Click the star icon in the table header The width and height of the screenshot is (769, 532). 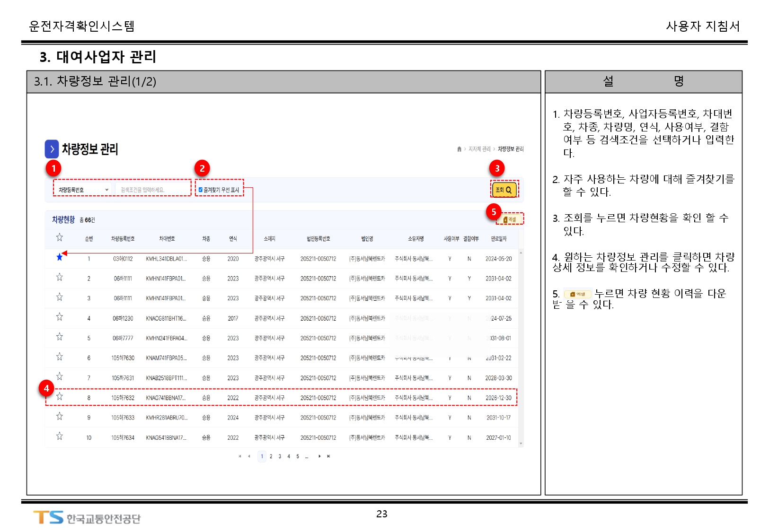[x=60, y=237]
